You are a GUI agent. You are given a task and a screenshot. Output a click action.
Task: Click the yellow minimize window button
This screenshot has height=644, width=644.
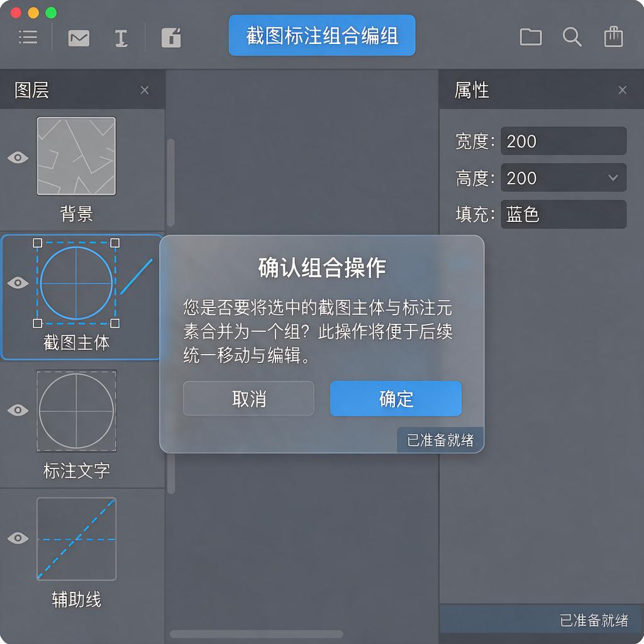point(33,13)
